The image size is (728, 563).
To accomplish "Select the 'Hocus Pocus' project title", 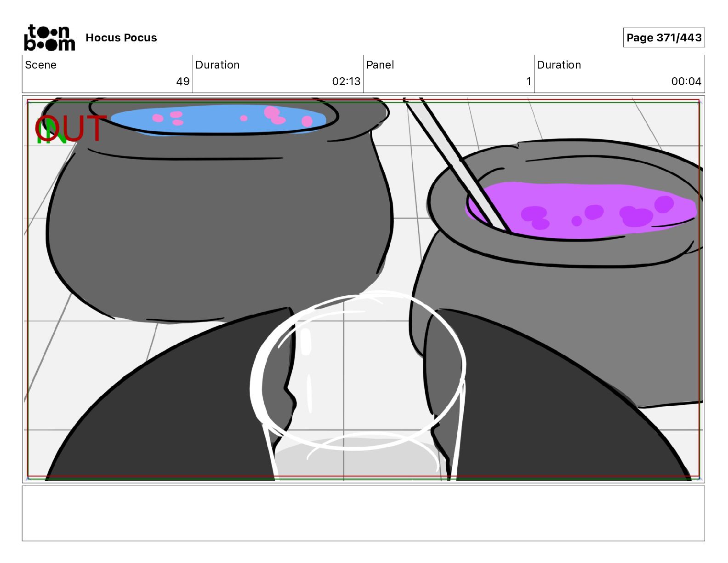I will (121, 38).
